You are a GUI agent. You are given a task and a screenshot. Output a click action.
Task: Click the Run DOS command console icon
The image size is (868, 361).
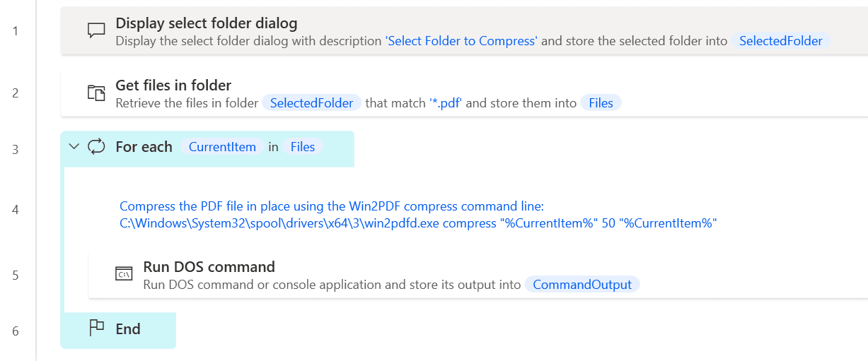(124, 274)
